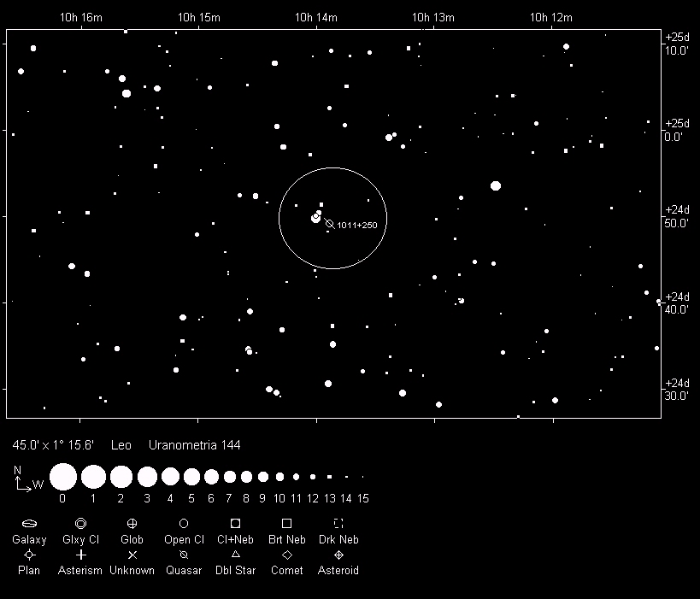Click the Asteroid legend label text
700x599 pixels.
(338, 571)
